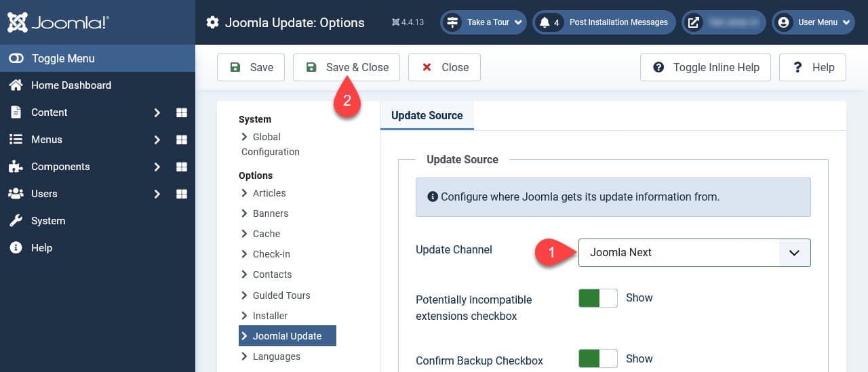
Task: Expand the Content submenu chevron
Action: pyautogui.click(x=157, y=112)
